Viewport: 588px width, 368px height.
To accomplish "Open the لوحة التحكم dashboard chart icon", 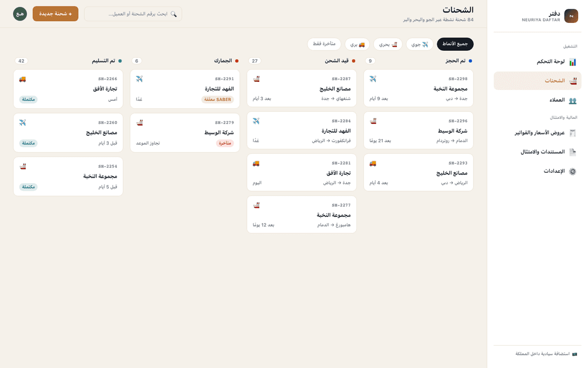I will (573, 62).
